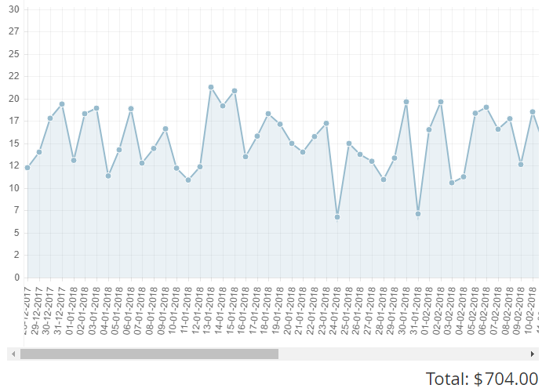
Task: Click the data point for 06-02-2018
Action: coord(486,107)
